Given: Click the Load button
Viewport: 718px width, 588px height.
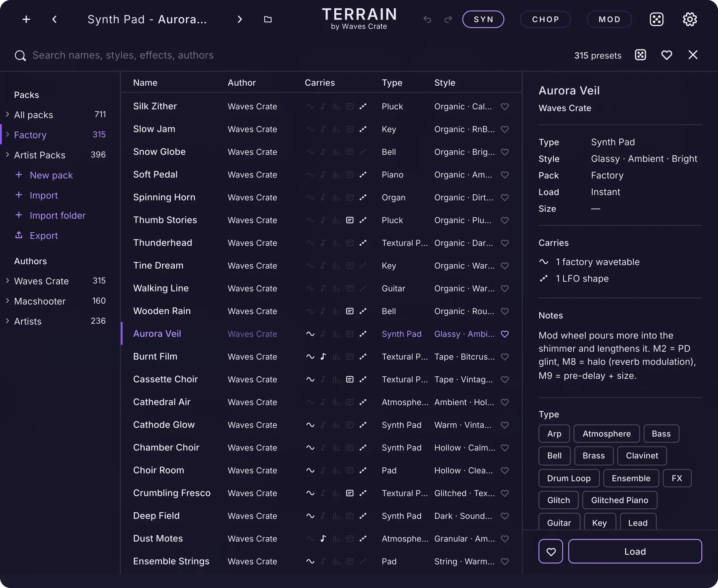Looking at the screenshot, I should (635, 551).
